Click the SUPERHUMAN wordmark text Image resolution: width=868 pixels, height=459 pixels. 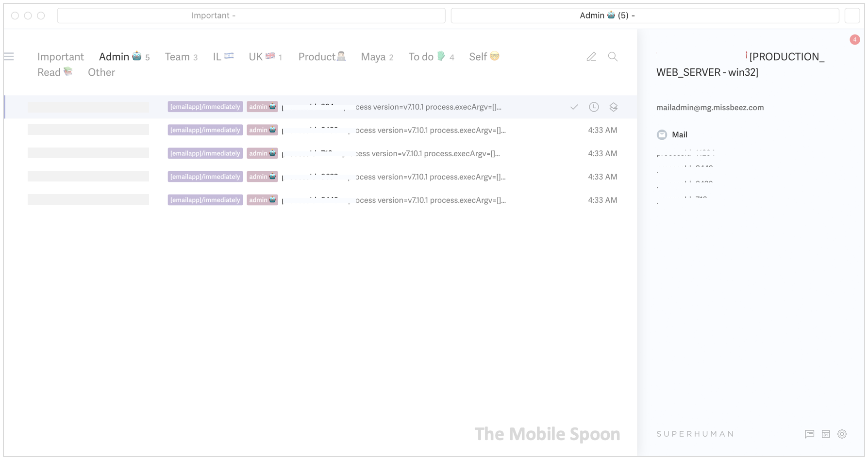[x=695, y=434]
